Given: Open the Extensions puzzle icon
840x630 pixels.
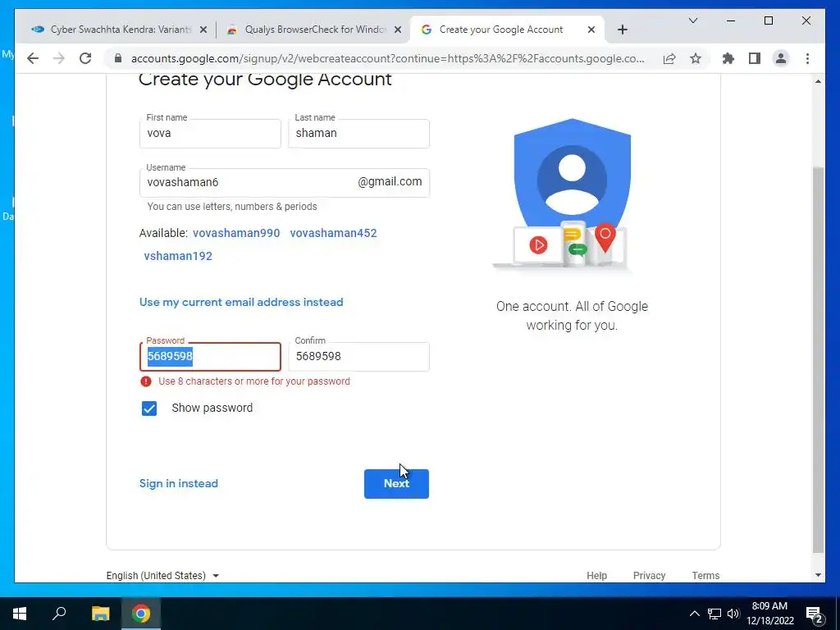Looking at the screenshot, I should coord(728,58).
